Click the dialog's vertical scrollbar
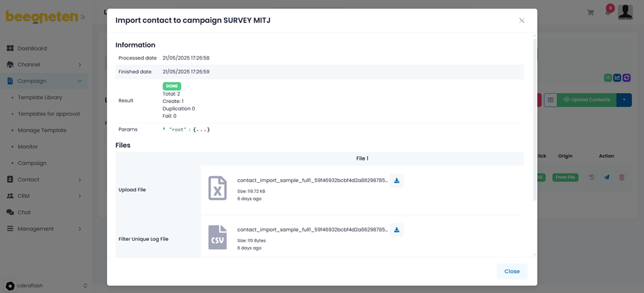 534,119
